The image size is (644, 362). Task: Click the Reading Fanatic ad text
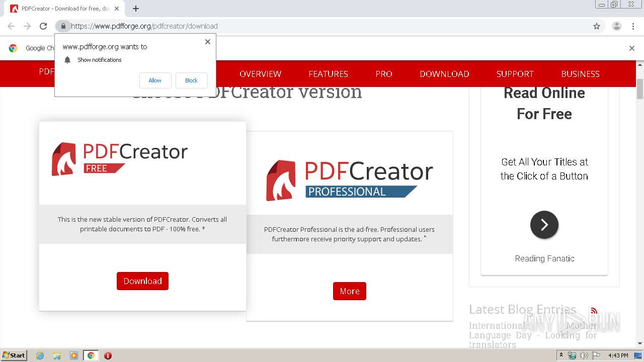[544, 258]
